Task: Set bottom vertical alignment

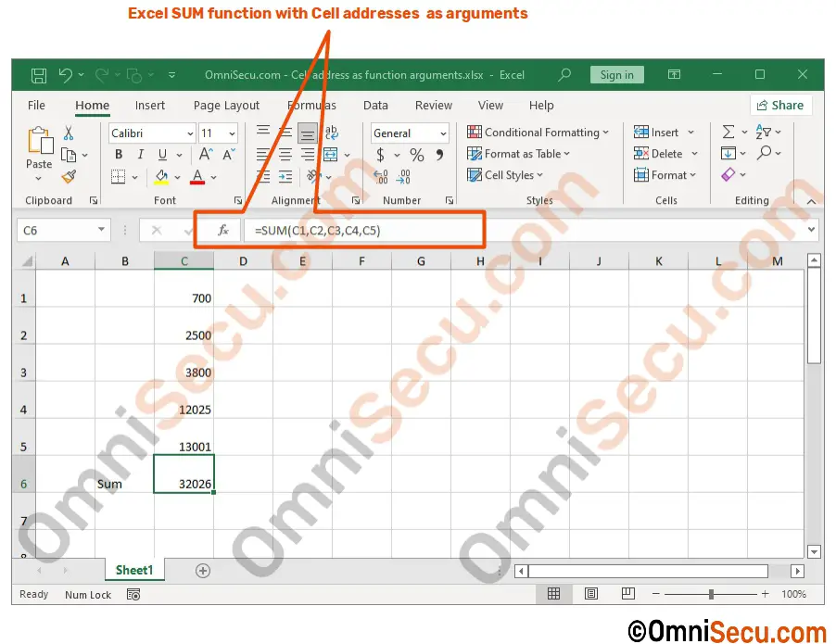Action: tap(308, 133)
